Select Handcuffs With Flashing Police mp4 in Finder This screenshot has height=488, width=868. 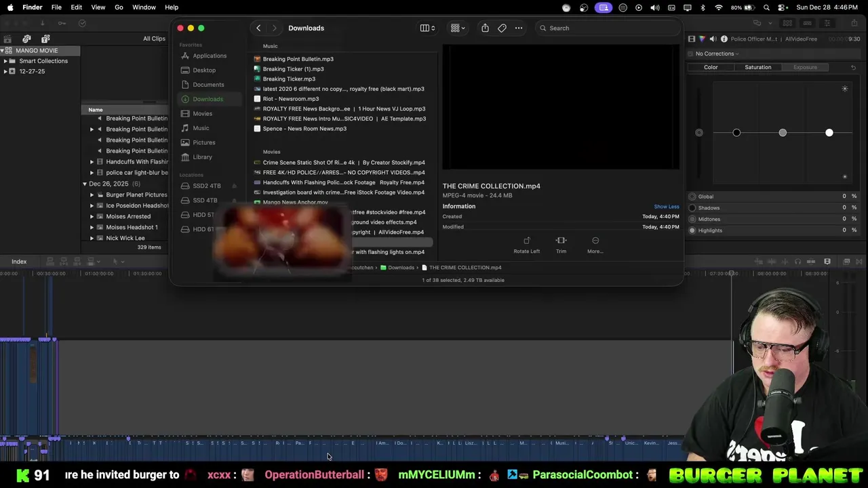[x=343, y=182]
